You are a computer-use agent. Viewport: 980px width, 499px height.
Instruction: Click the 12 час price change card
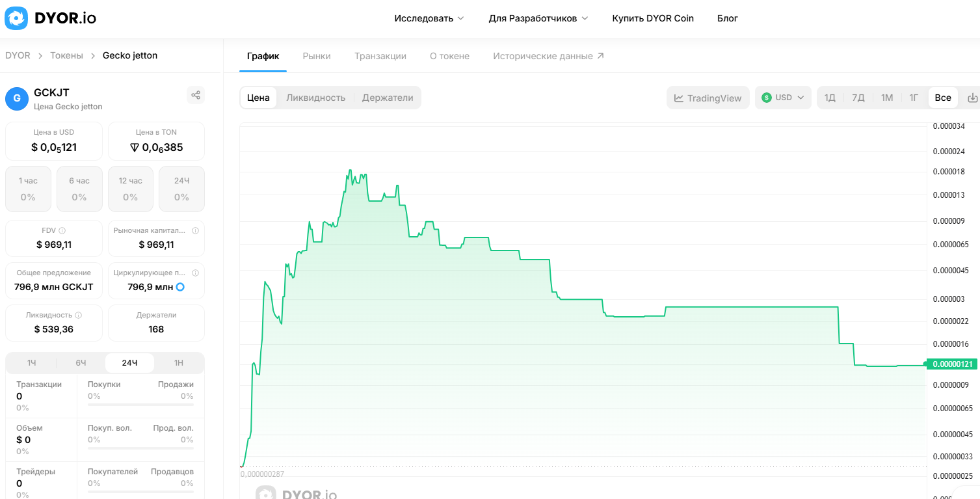click(x=131, y=189)
